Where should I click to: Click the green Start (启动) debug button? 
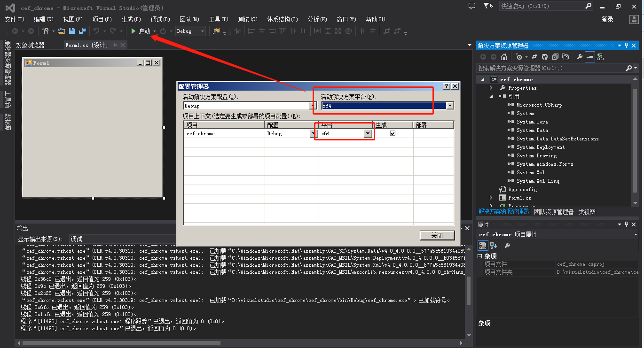141,31
